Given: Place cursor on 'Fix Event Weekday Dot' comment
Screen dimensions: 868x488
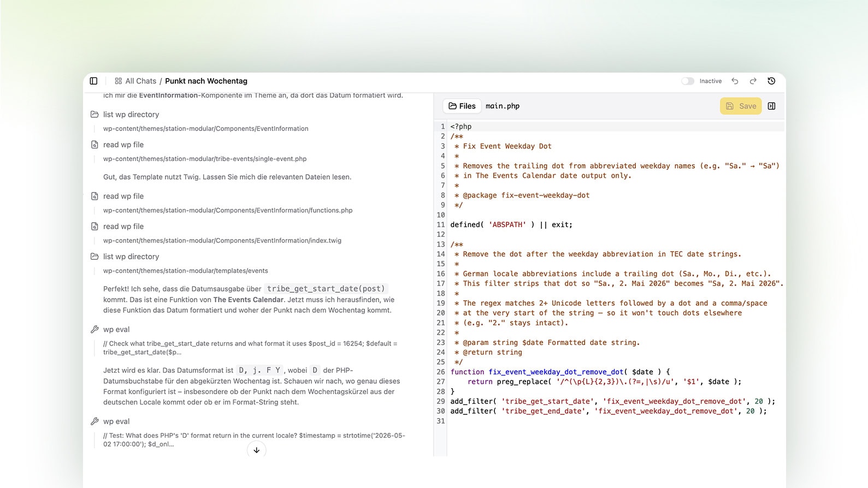Looking at the screenshot, I should pos(507,146).
